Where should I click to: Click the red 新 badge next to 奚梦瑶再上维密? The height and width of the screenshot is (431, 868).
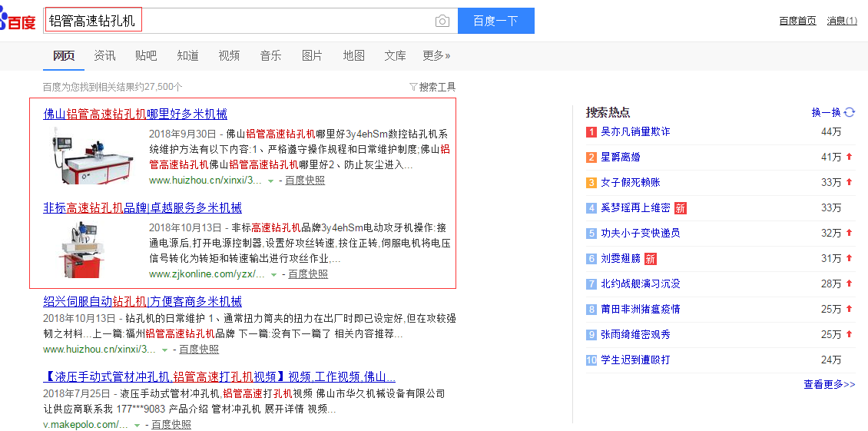[x=680, y=208]
